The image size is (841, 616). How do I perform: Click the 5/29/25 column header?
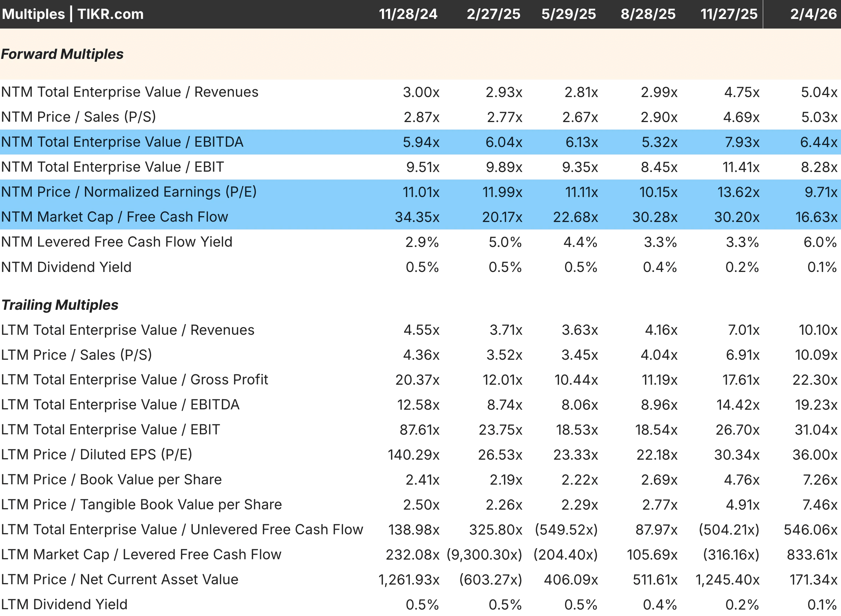tap(568, 14)
